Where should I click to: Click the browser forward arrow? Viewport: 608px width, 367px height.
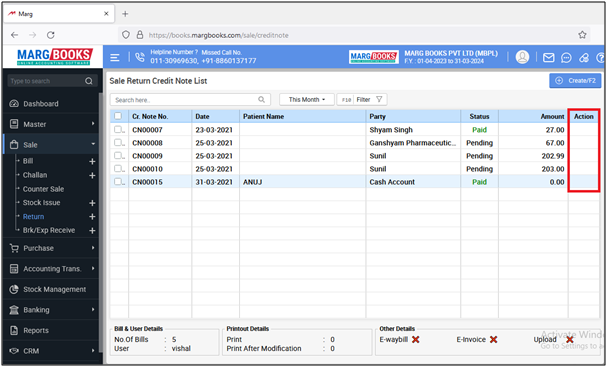coord(33,35)
